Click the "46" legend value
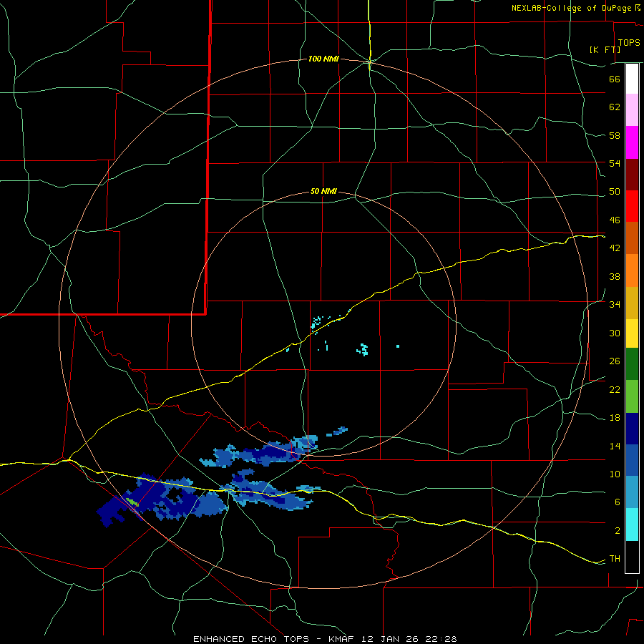The height and width of the screenshot is (644, 644). [615, 220]
